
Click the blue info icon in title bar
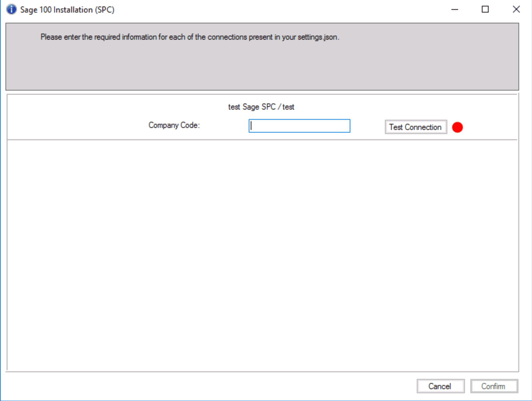11,9
